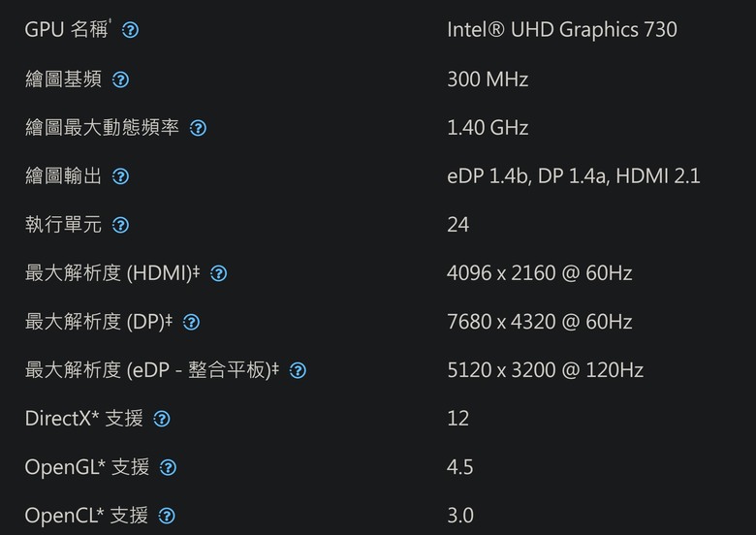Image resolution: width=756 pixels, height=535 pixels.
Task: Click the 7680 x 4320 @ 60Hz value
Action: point(540,322)
